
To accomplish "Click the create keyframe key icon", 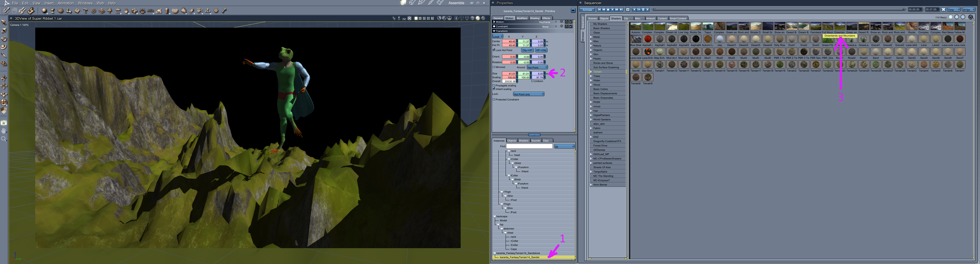I will (x=638, y=9).
